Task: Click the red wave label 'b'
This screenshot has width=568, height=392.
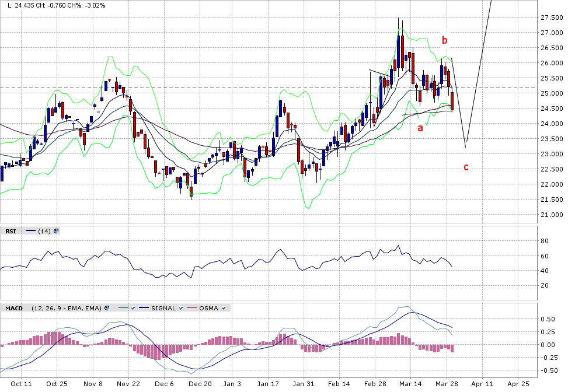Action: [x=444, y=41]
